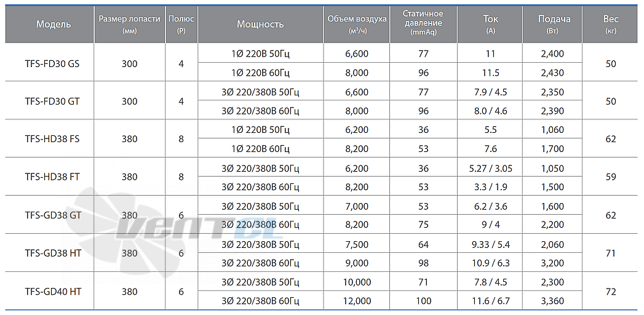The height and width of the screenshot is (315, 644).
Task: Click current value 9.33 / 5.4
Action: pyautogui.click(x=490, y=244)
